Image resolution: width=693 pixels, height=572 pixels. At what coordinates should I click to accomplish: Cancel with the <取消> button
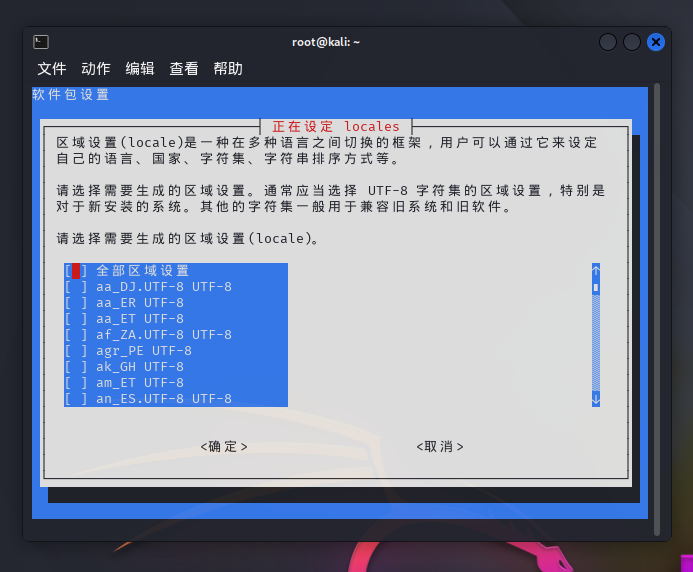tap(440, 446)
